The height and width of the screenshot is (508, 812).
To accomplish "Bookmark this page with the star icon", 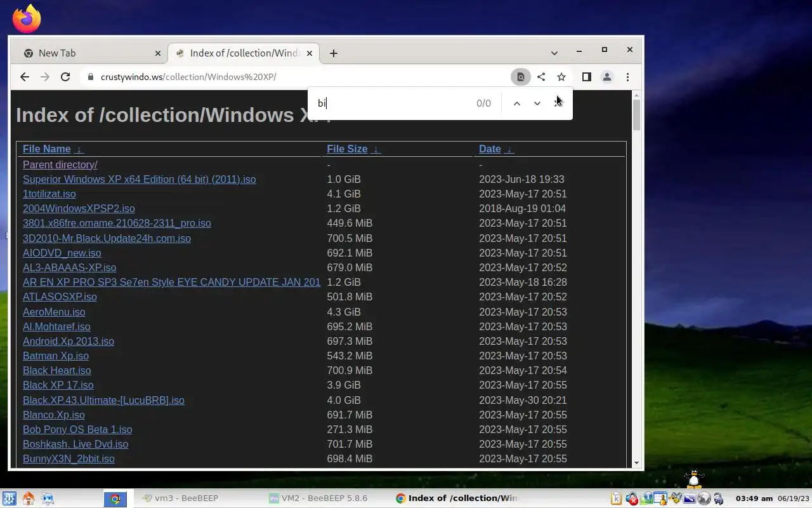I will pyautogui.click(x=561, y=77).
